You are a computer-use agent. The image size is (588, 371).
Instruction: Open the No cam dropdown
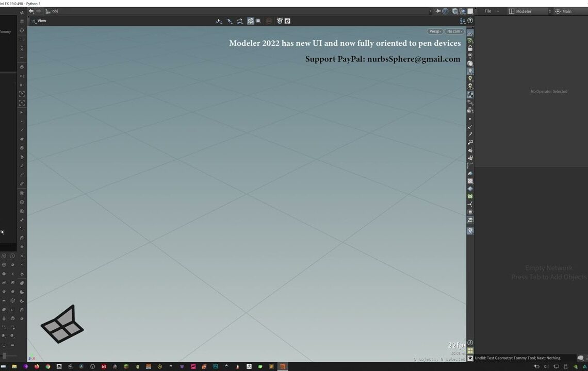pyautogui.click(x=453, y=31)
